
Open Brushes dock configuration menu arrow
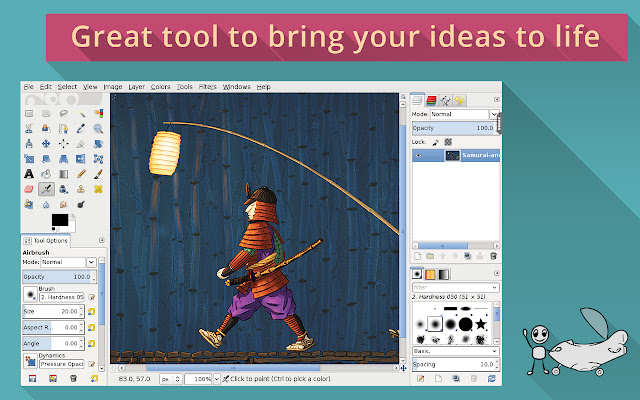coord(497,273)
